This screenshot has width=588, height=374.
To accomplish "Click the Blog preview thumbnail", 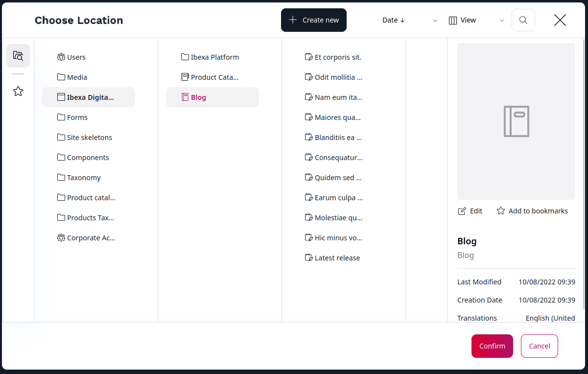I will (x=516, y=121).
